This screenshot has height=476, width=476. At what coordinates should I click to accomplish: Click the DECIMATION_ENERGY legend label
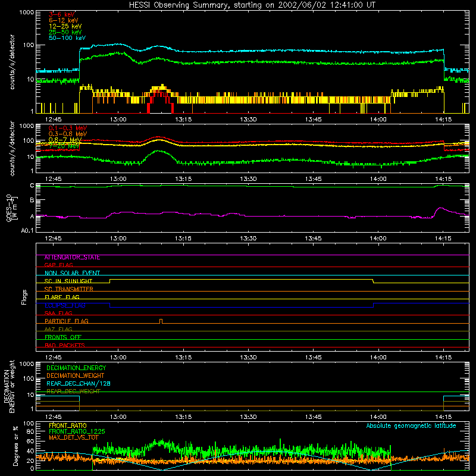[76, 368]
